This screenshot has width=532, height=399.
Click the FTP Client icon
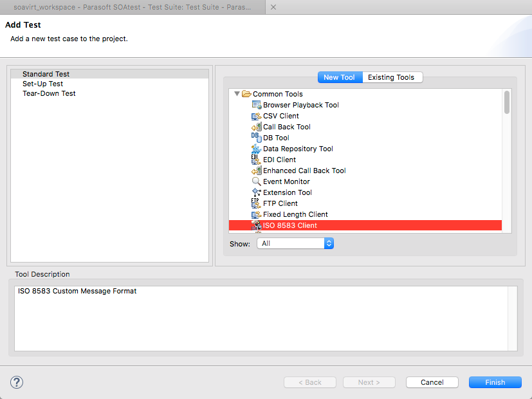(257, 203)
